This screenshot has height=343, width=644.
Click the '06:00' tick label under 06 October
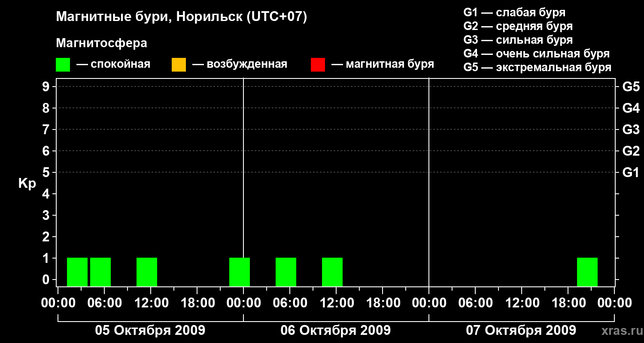pos(290,303)
